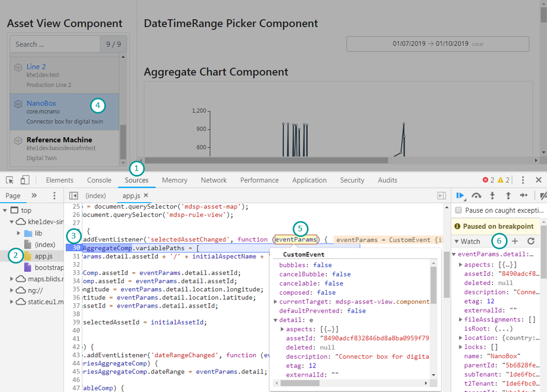Step over next function call
This screenshot has width=547, height=392.
[x=476, y=195]
